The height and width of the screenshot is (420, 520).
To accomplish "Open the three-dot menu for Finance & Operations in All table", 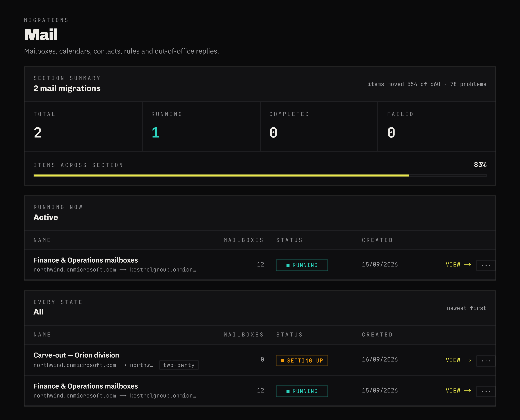I will coord(486,391).
